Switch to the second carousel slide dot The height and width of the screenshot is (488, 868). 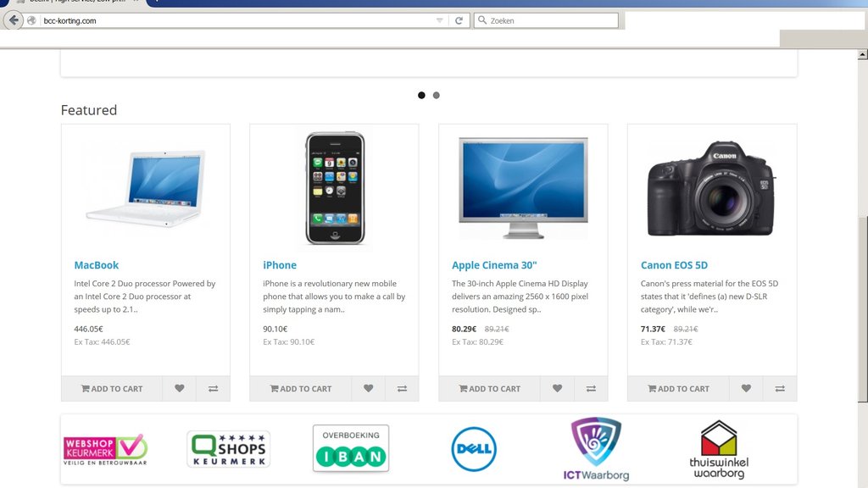click(437, 95)
